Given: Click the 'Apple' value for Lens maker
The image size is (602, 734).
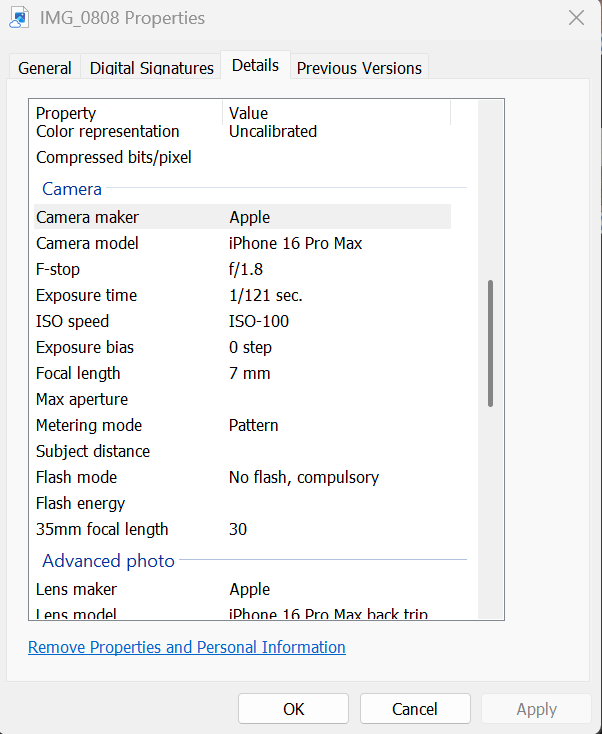Looking at the screenshot, I should click(250, 589).
